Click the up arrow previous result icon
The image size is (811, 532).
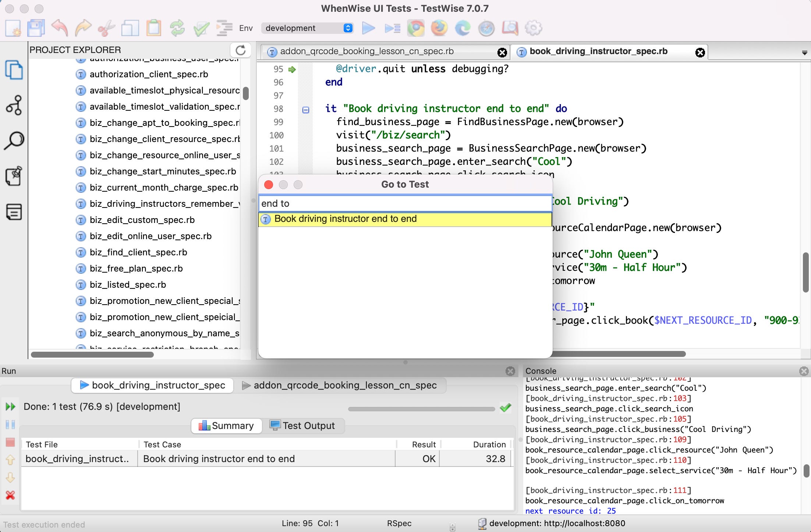coord(10,460)
